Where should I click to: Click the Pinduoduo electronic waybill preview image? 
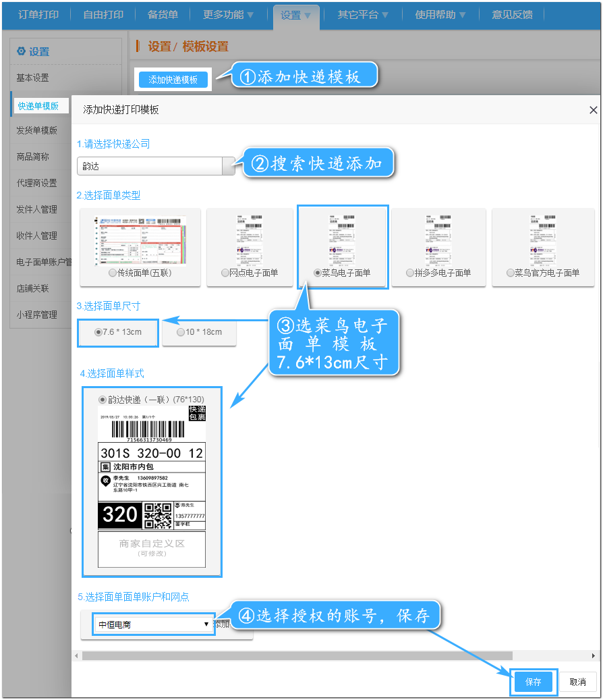click(438, 240)
